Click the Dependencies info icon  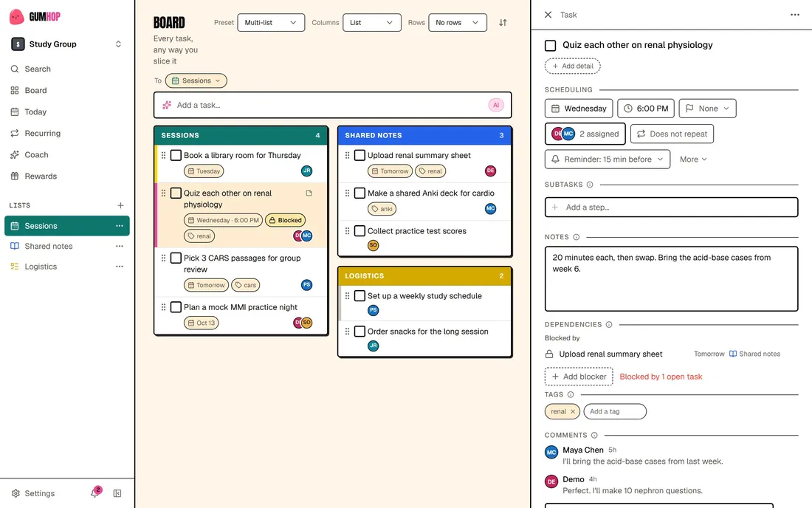(609, 325)
